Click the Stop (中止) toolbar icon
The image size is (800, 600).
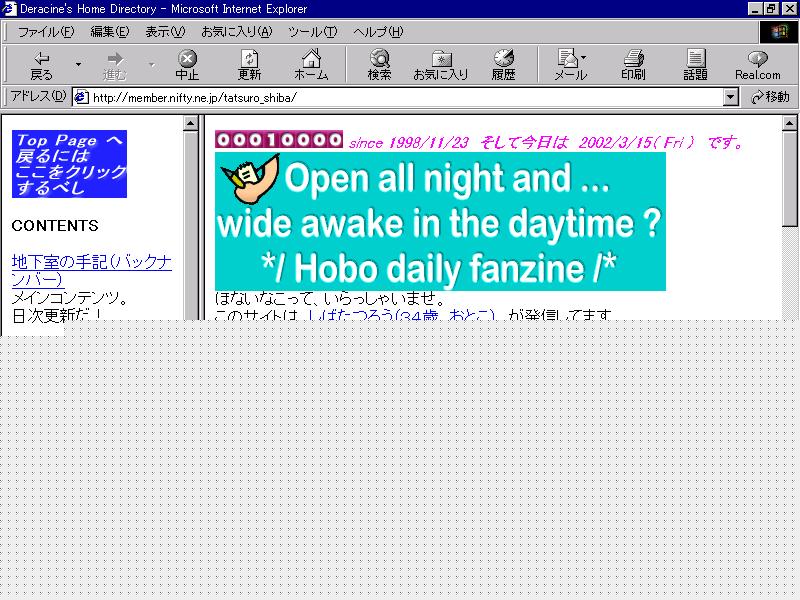pos(187,64)
